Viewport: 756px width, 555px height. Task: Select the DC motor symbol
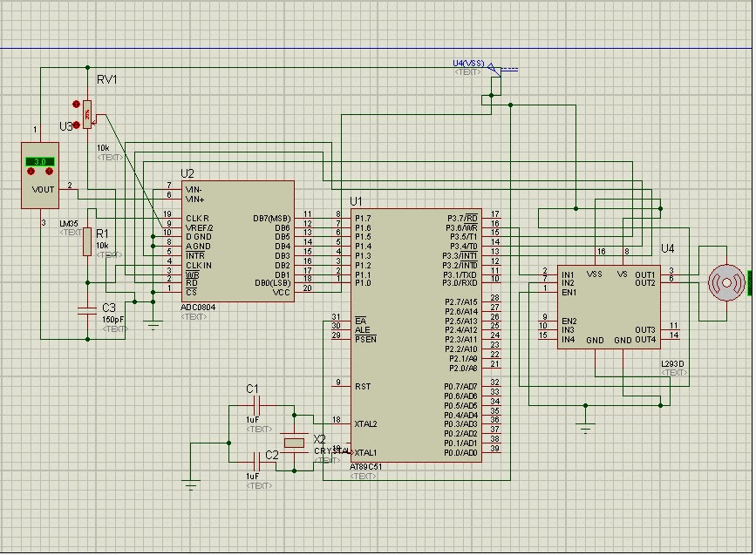726,283
